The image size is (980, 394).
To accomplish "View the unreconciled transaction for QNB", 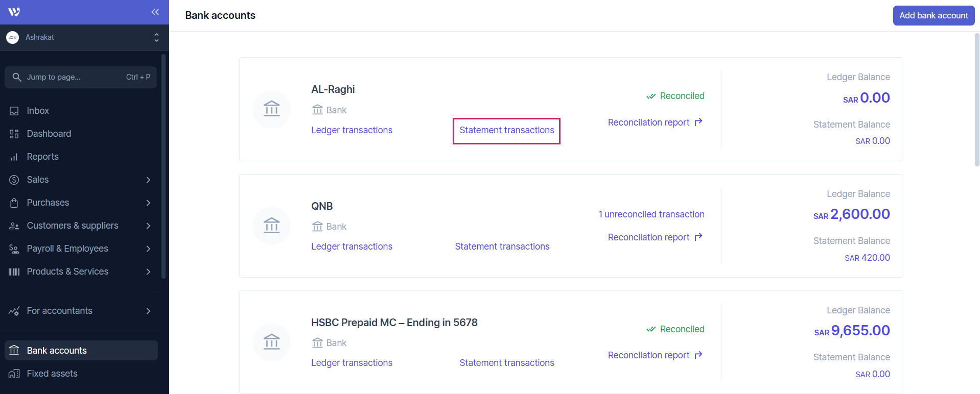I will (x=651, y=214).
